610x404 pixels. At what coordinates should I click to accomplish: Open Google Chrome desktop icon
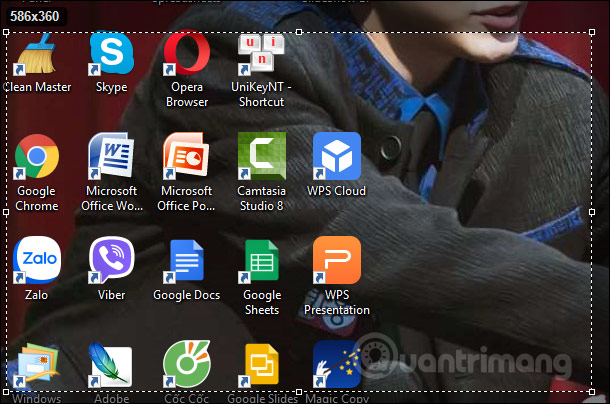click(x=36, y=156)
